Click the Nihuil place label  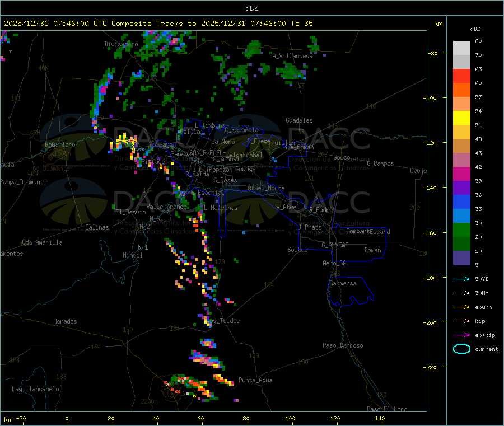coord(132,255)
